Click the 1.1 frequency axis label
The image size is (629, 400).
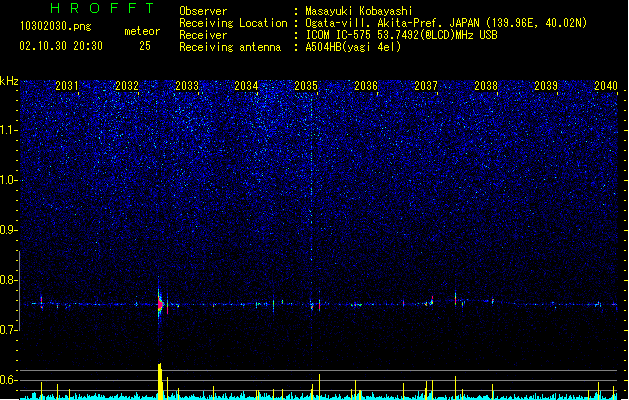coord(9,130)
